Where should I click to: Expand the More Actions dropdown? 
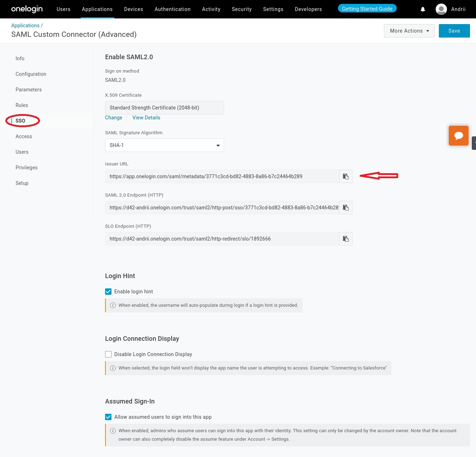409,31
